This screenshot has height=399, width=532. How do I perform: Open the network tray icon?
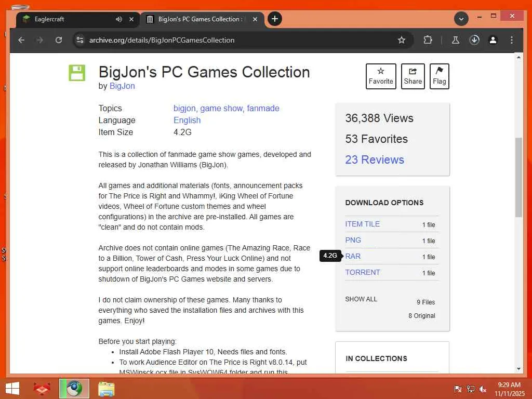pos(470,389)
